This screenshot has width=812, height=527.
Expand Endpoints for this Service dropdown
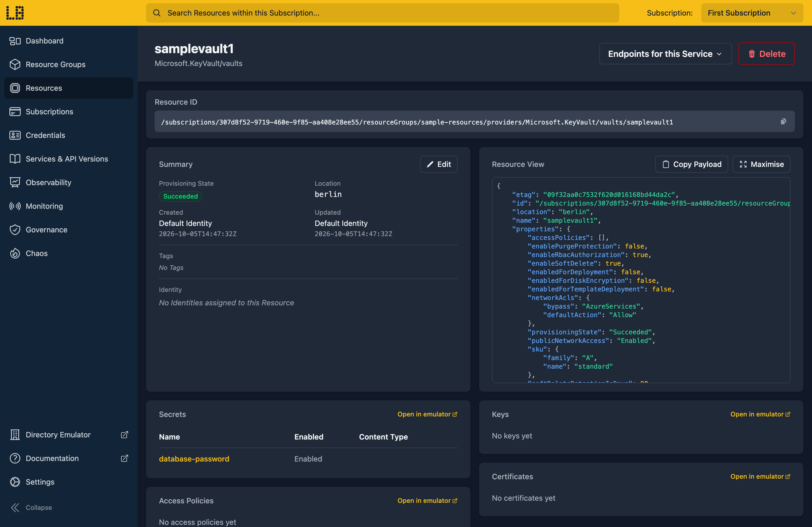(x=665, y=54)
